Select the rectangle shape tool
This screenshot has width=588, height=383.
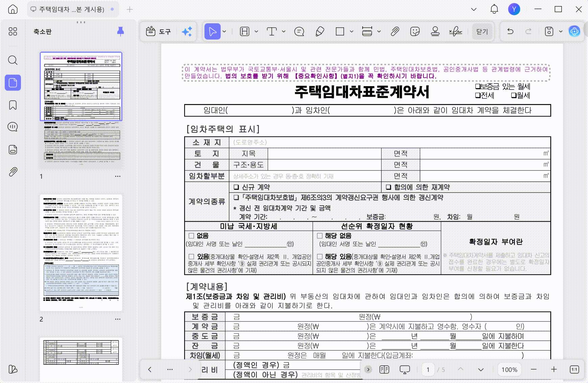[x=340, y=31]
